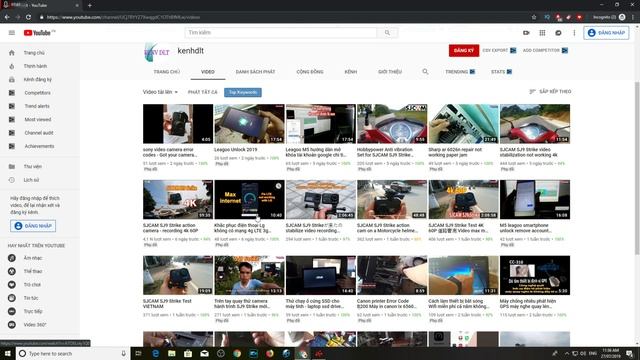Select the Video channel tab
This screenshot has height=360, width=640.
tap(208, 72)
